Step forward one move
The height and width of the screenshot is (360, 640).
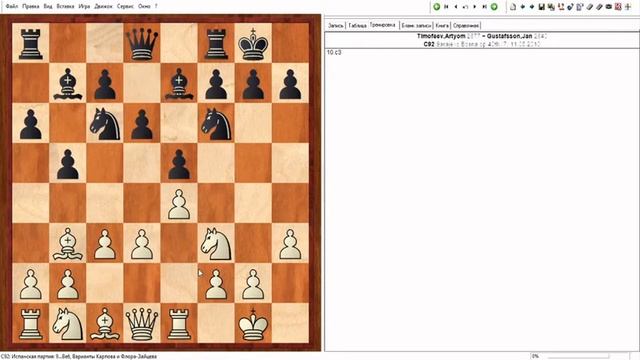pos(475,7)
